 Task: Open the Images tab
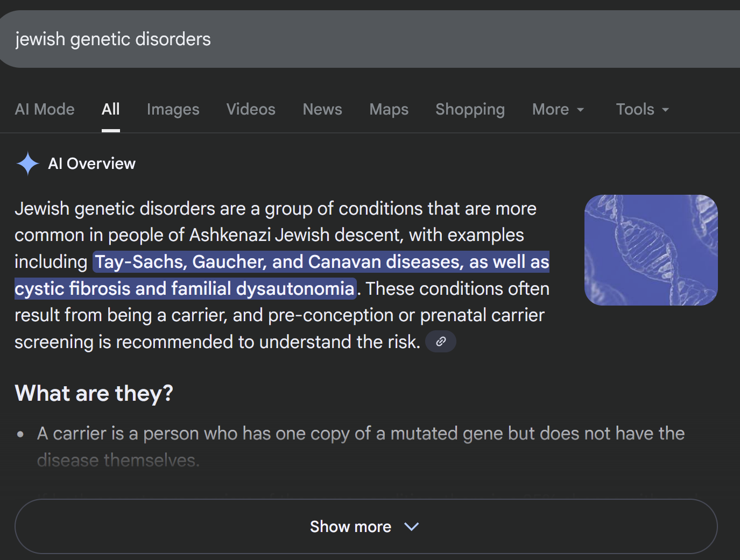pyautogui.click(x=173, y=109)
